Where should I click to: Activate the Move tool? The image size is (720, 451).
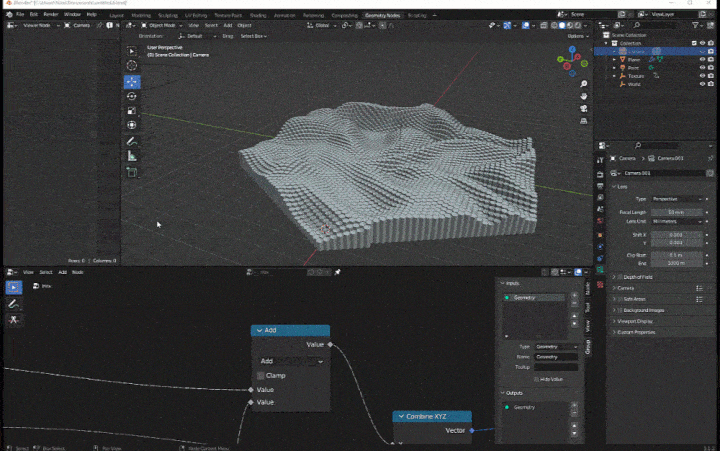coord(132,82)
